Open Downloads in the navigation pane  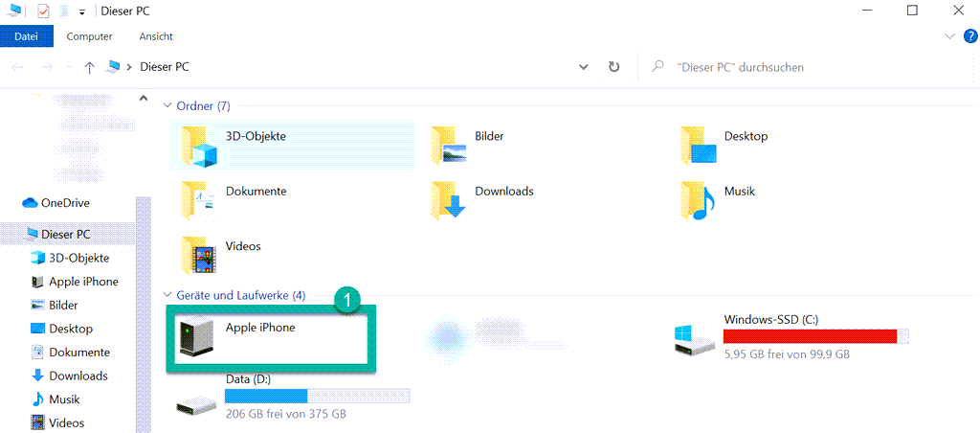coord(67,376)
